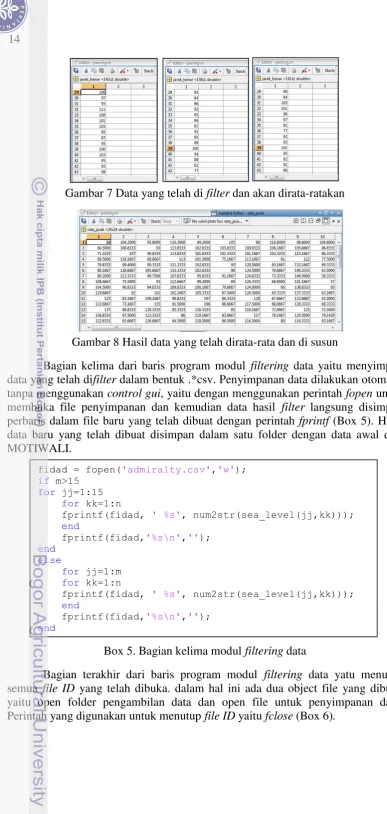Select column header 10 in rata_jarak table

click(x=322, y=236)
